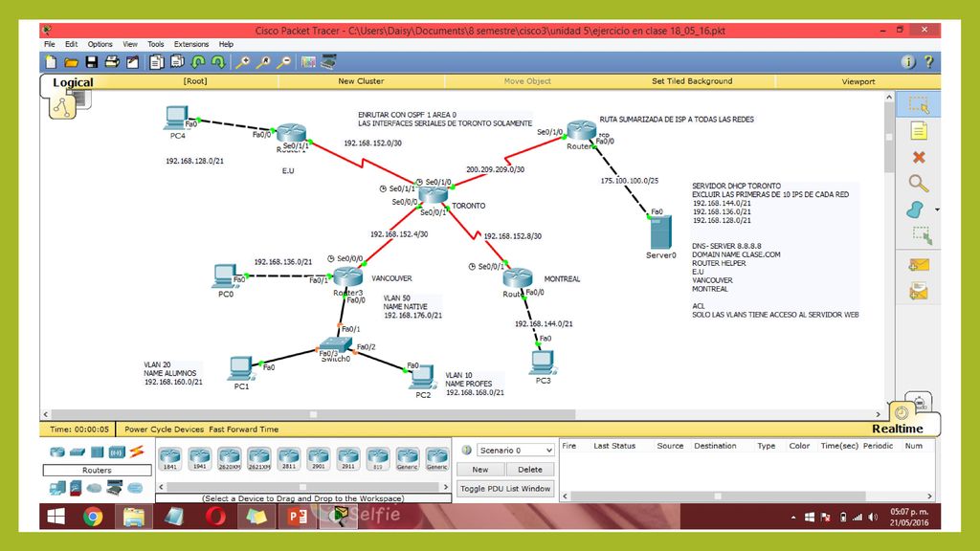Open the File menu
The width and height of the screenshot is (980, 551).
click(x=50, y=44)
